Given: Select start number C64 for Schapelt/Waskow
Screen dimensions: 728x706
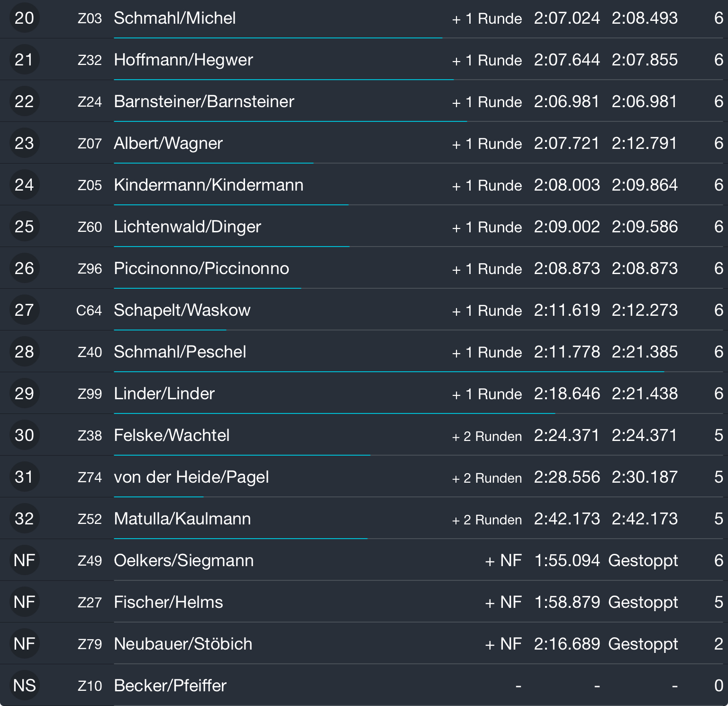Looking at the screenshot, I should (x=89, y=311).
